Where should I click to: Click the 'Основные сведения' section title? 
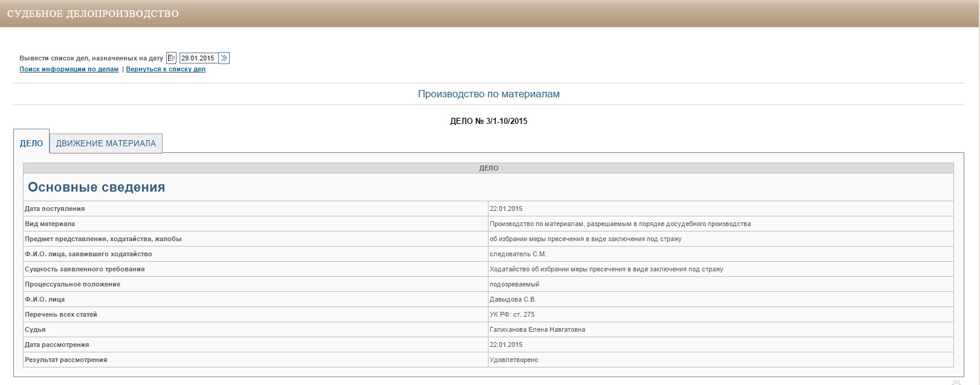click(97, 187)
